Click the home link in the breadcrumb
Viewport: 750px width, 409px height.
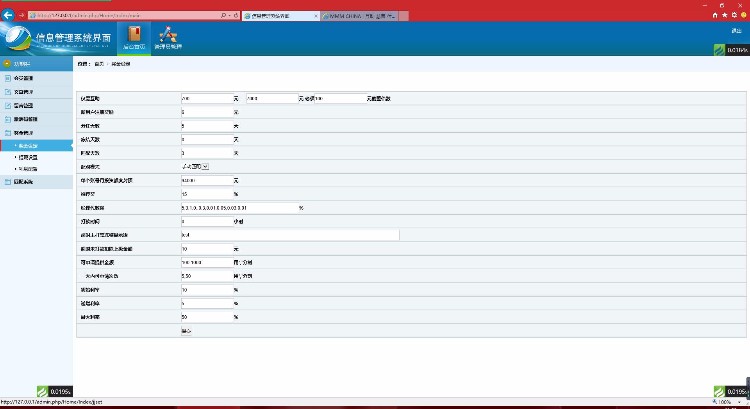click(99, 64)
